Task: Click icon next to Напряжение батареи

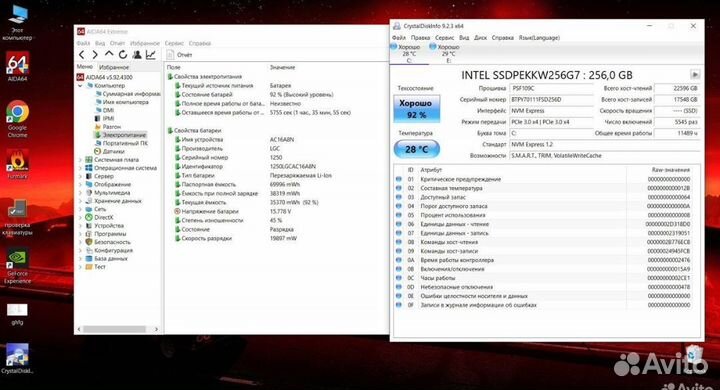Action: [177, 211]
